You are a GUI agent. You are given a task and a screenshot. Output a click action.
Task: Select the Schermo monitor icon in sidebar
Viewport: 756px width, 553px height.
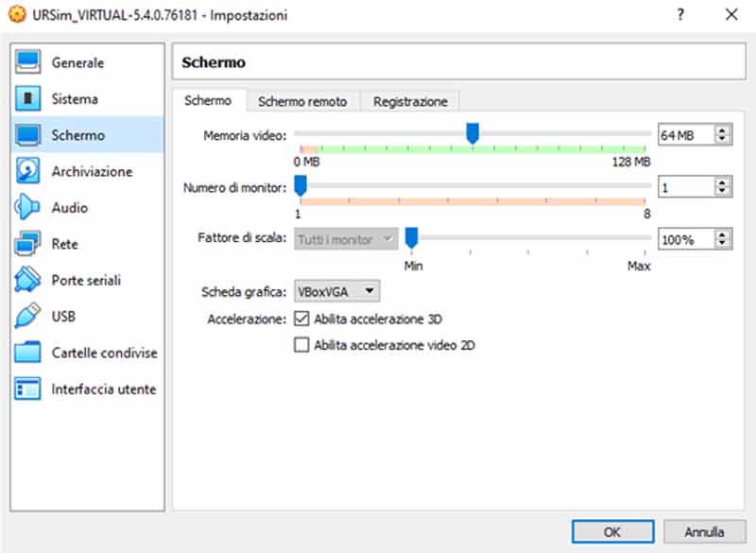tap(27, 135)
